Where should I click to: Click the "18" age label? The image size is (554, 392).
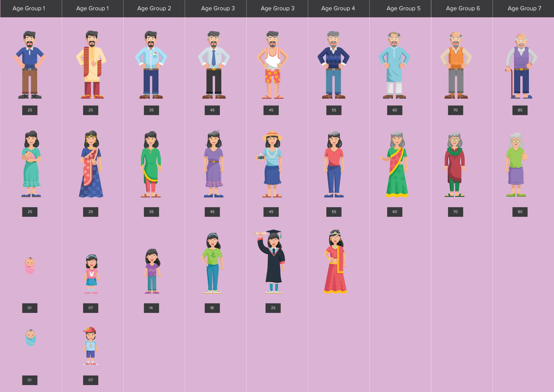[212, 308]
